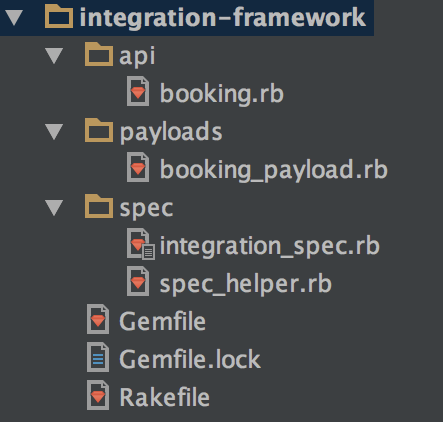Click the Ruby icon next to Rakefile
The image size is (443, 422).
[98, 395]
